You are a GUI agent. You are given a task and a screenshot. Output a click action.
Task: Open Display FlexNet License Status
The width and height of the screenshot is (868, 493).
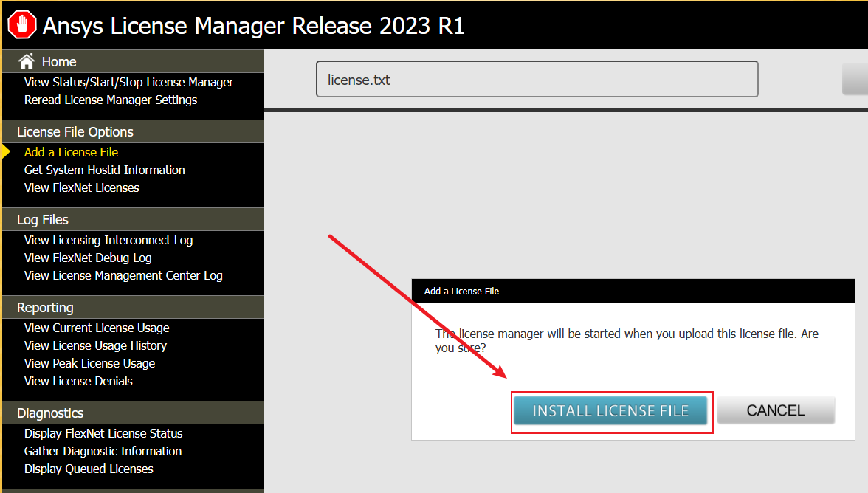(x=103, y=433)
